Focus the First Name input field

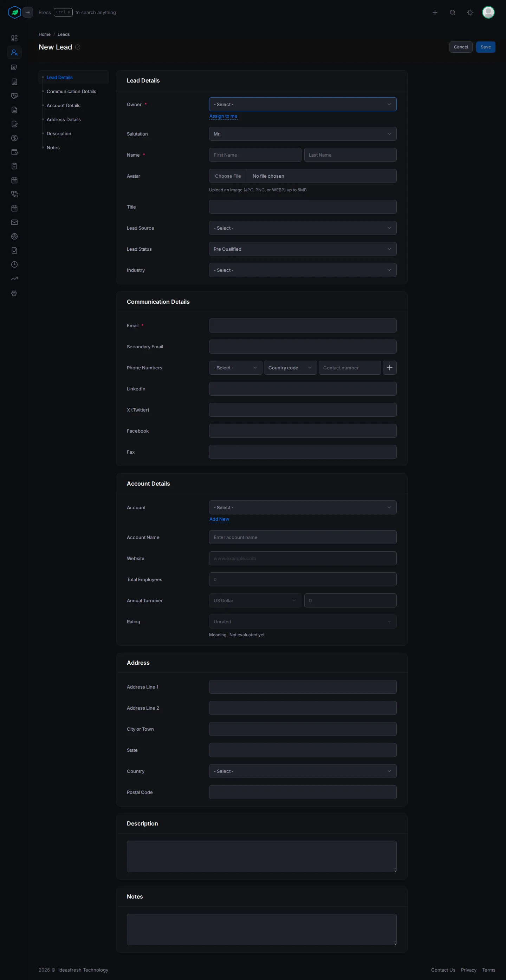coord(255,155)
